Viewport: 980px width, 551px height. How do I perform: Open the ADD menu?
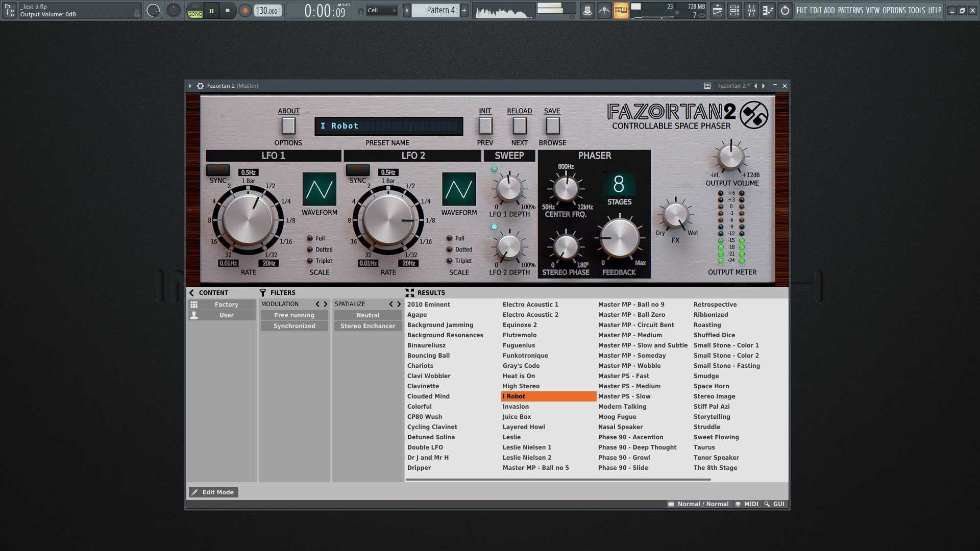click(829, 10)
